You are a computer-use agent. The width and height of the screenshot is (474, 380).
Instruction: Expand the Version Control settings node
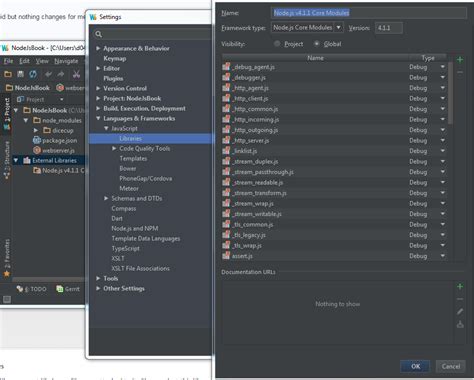98,88
